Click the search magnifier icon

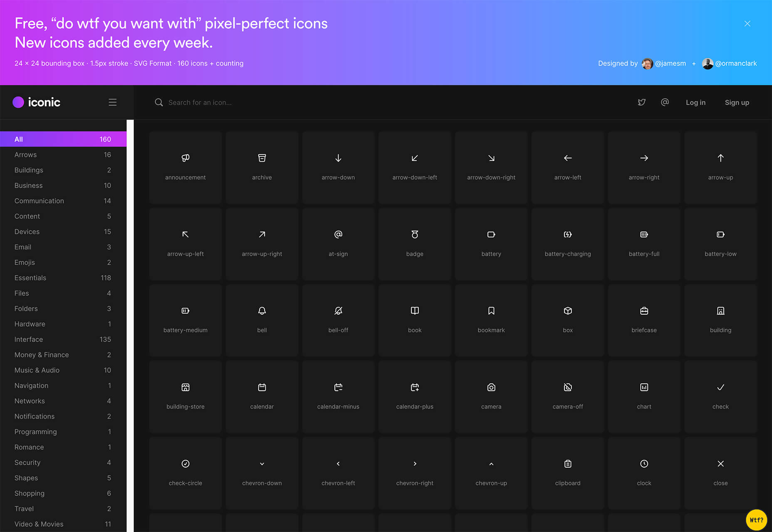point(158,102)
